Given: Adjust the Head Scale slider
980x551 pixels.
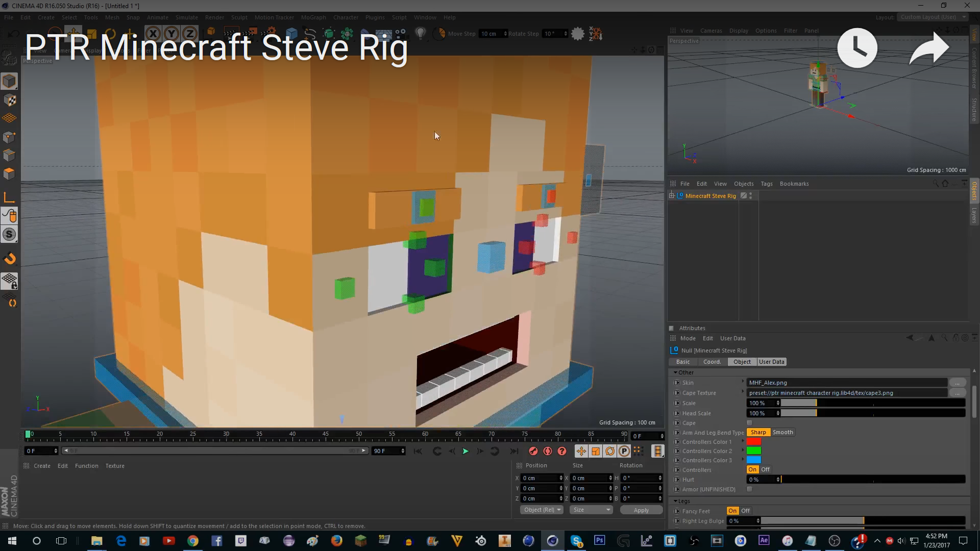Looking at the screenshot, I should pos(873,413).
